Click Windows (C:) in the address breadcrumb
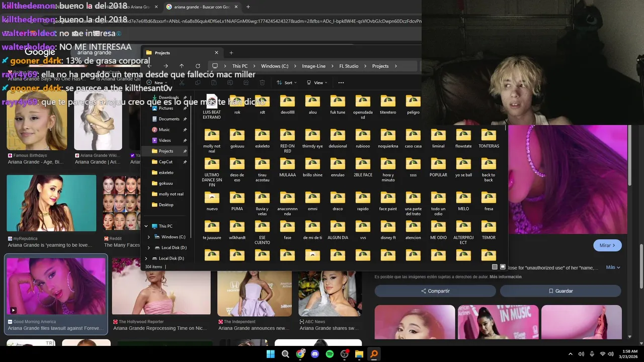The image size is (644, 362). (275, 66)
